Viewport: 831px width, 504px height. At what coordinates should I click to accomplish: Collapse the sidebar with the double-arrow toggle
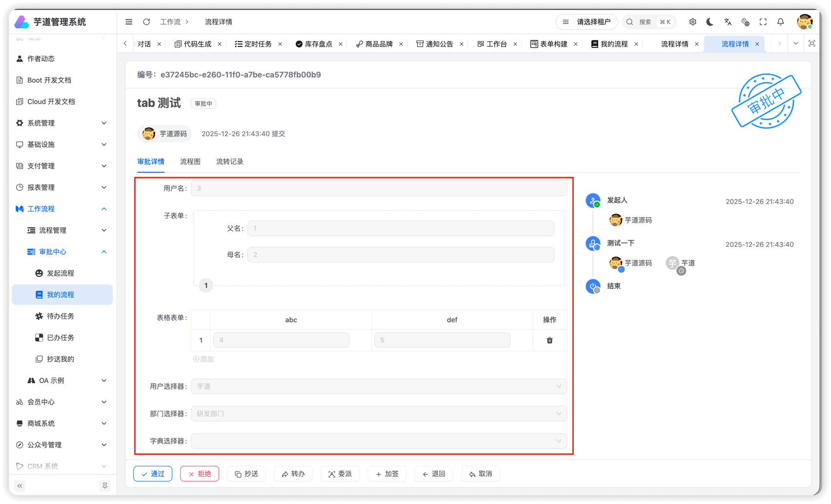[x=20, y=485]
